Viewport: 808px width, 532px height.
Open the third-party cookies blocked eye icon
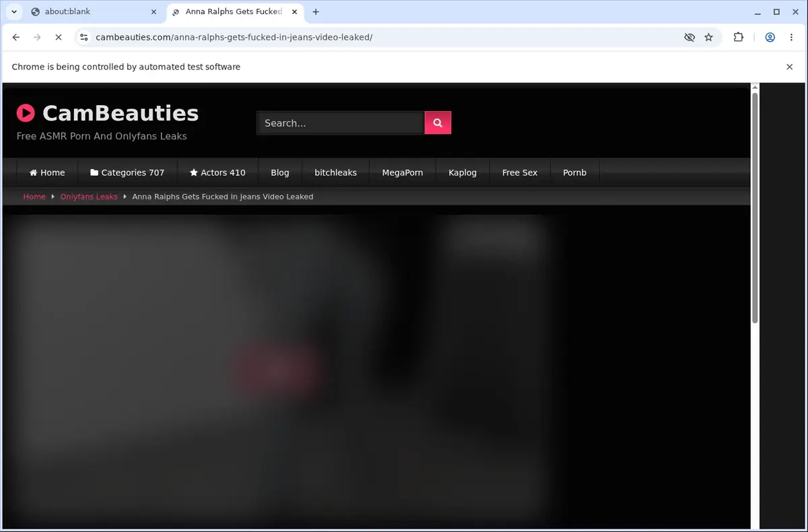point(689,37)
